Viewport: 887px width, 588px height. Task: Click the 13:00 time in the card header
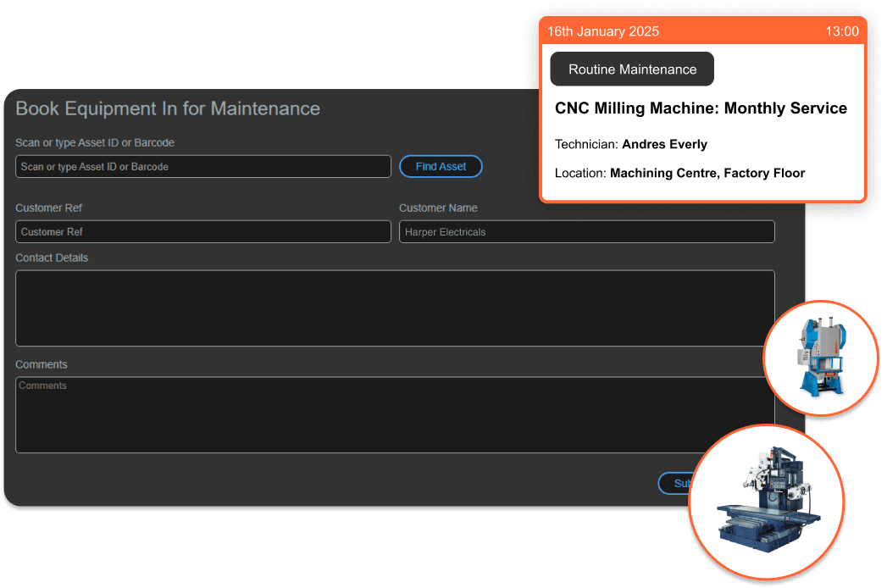[841, 31]
